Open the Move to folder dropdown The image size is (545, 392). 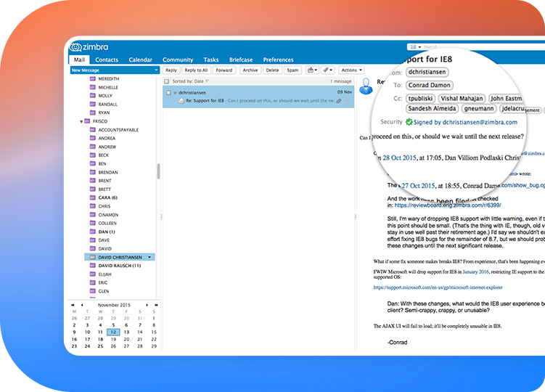pyautogui.click(x=312, y=70)
